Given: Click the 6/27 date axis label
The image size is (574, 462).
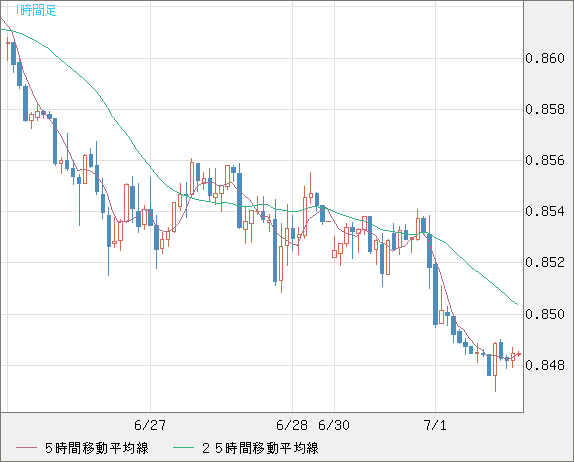Looking at the screenshot, I should click(150, 425).
